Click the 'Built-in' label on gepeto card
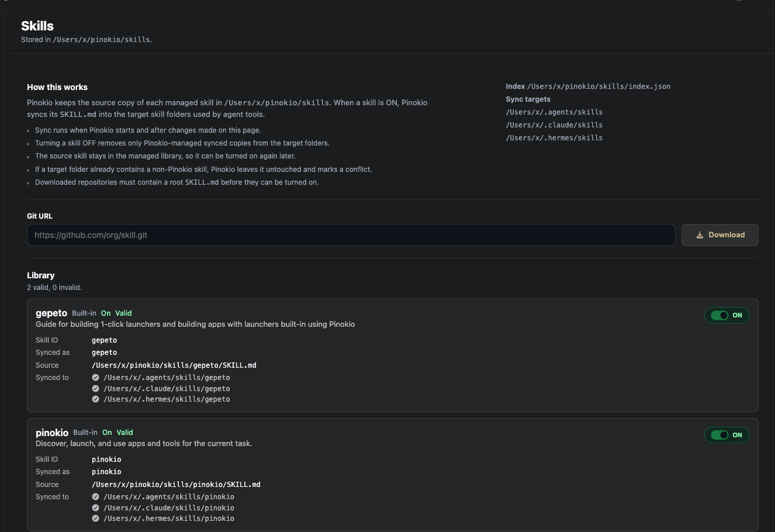The width and height of the screenshot is (775, 532). [x=84, y=313]
